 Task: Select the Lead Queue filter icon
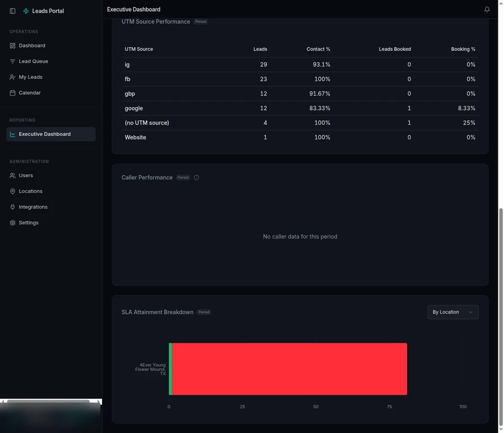(12, 61)
